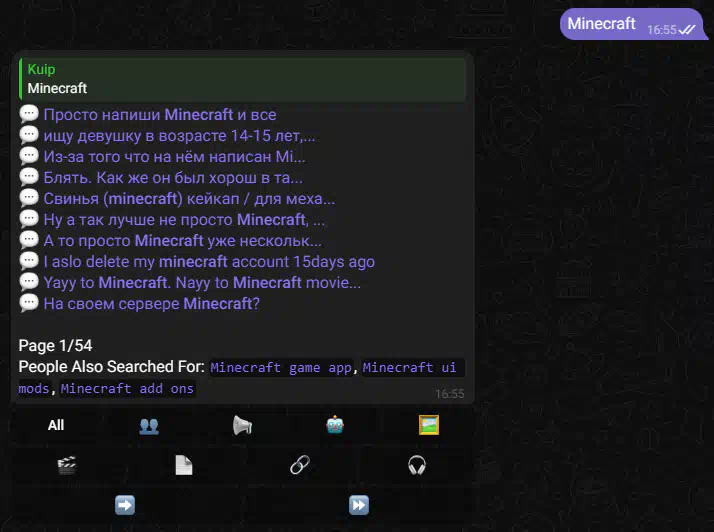Click the sent "Minecraft" message bubble
714x532 pixels.
point(633,24)
